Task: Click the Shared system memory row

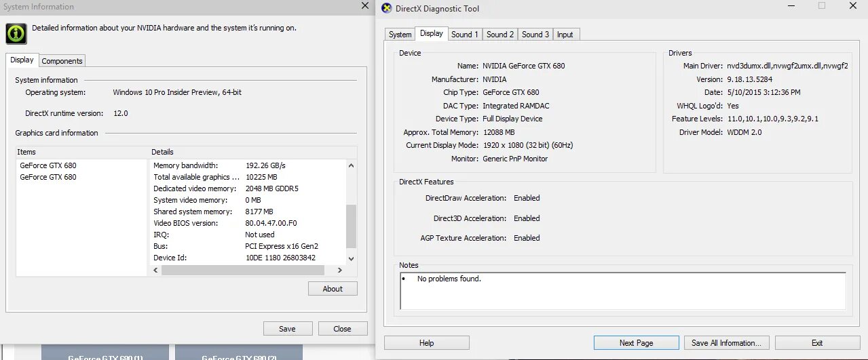Action: (248, 212)
